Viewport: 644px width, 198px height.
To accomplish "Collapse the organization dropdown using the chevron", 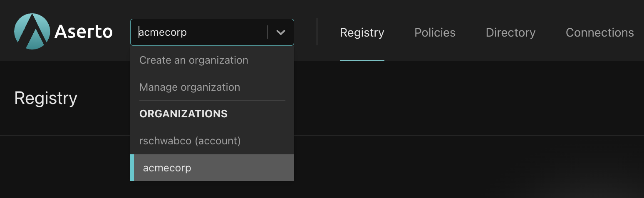I will point(281,32).
